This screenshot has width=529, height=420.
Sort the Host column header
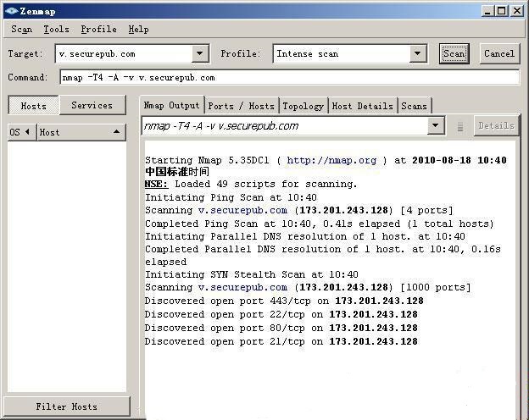[81, 132]
